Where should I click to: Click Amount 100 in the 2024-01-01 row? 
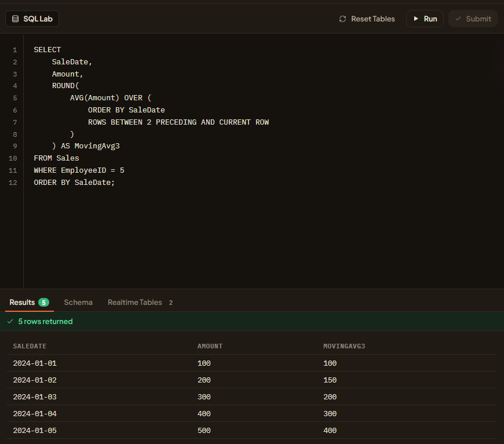click(204, 363)
